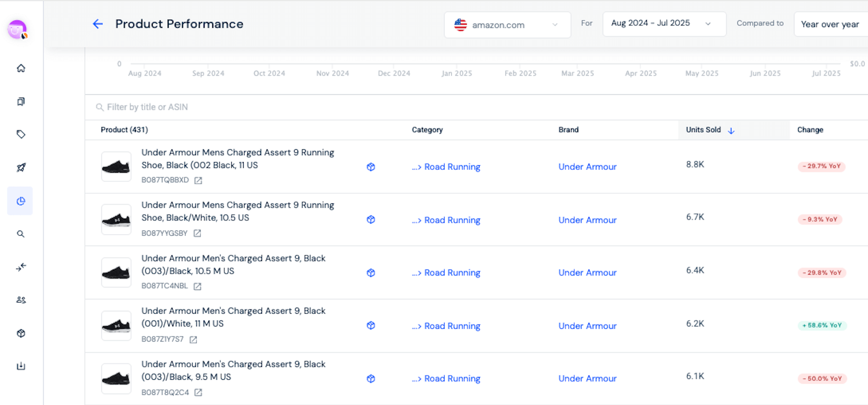The height and width of the screenshot is (405, 868).
Task: Click the Change column header
Action: click(810, 130)
